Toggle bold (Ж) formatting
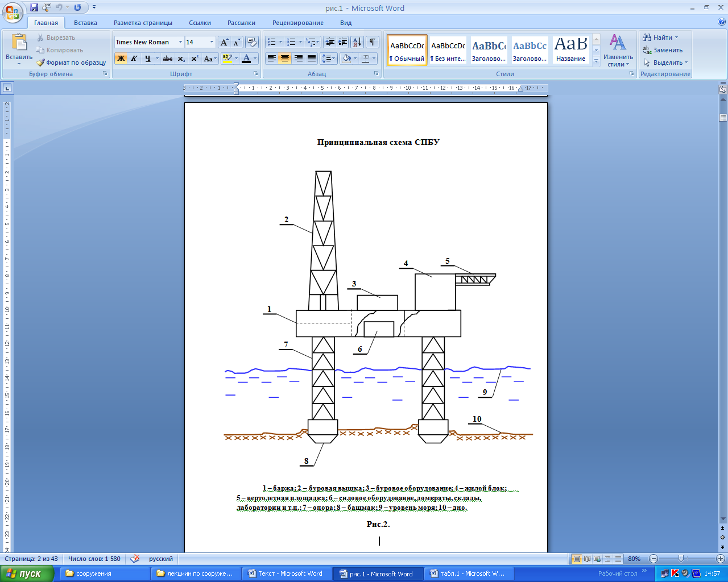The width and height of the screenshot is (728, 582). point(121,59)
